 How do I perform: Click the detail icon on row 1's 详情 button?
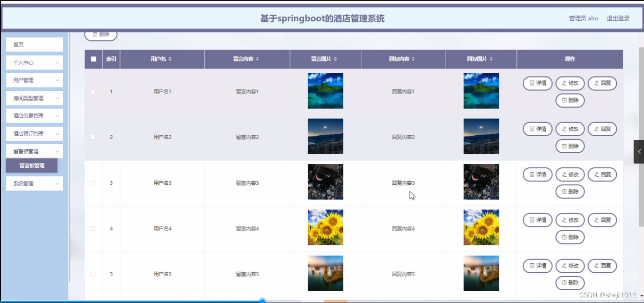pos(532,83)
